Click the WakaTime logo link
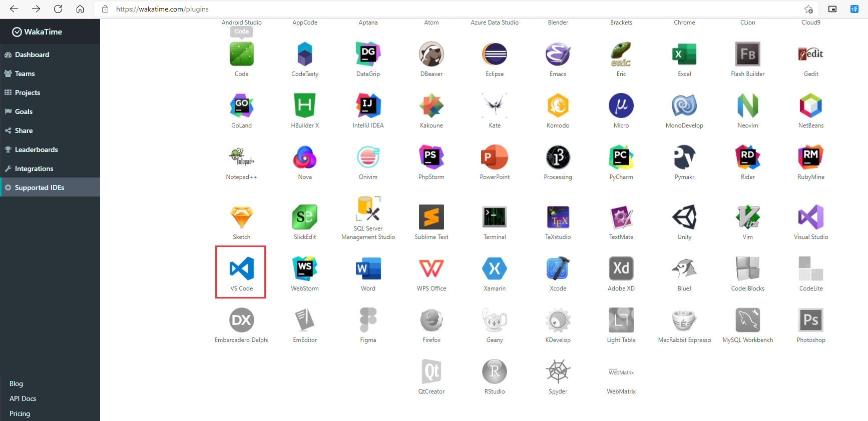 click(x=37, y=31)
